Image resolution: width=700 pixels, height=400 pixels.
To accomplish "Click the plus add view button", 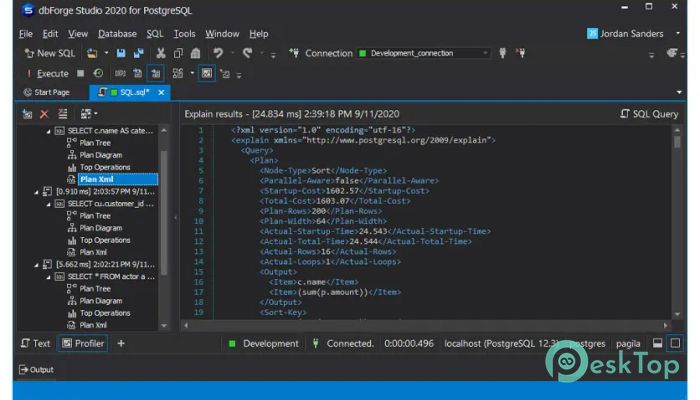I will click(121, 343).
